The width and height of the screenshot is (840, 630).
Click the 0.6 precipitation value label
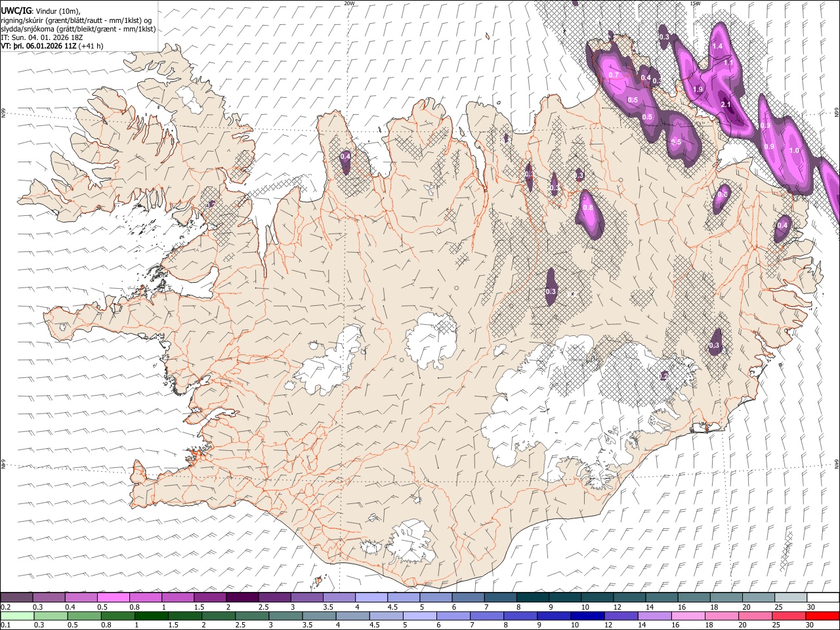(723, 194)
